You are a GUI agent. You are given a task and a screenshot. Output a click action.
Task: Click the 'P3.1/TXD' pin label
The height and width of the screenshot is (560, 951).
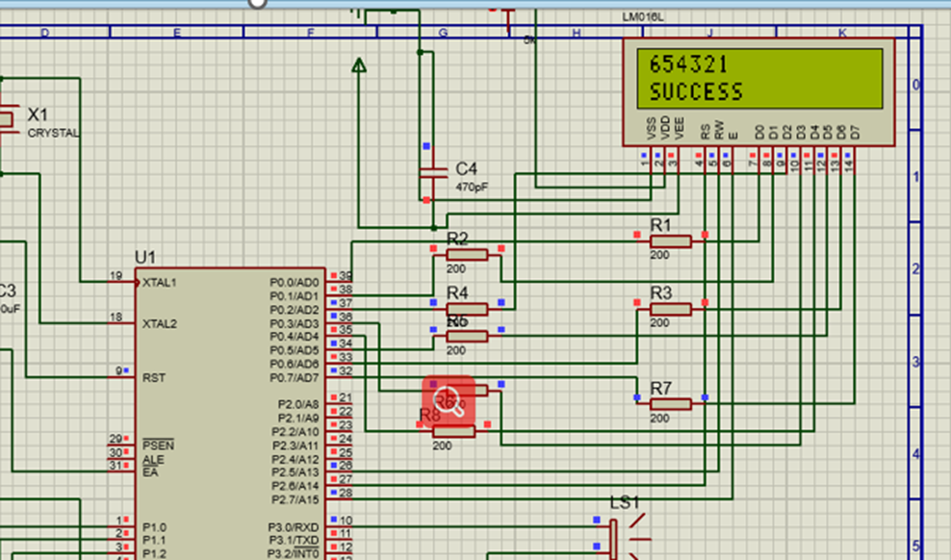click(x=294, y=540)
